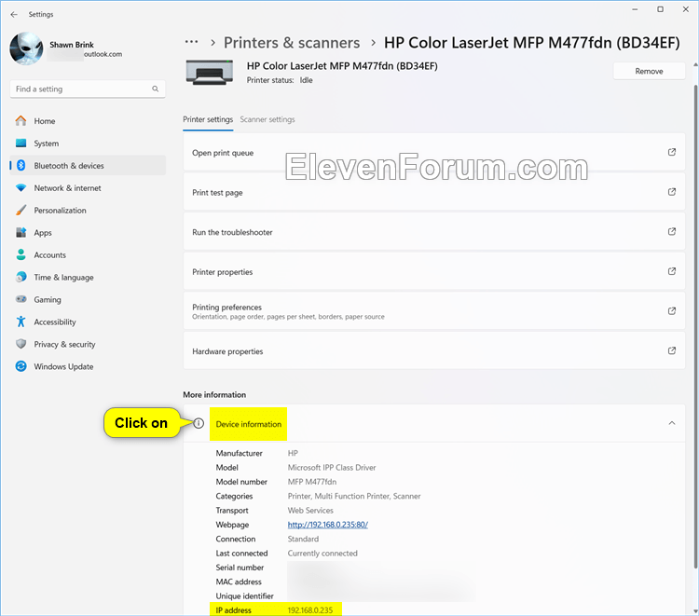The height and width of the screenshot is (616, 699).
Task: Click the Bluetooth icon in sidebar
Action: click(21, 165)
